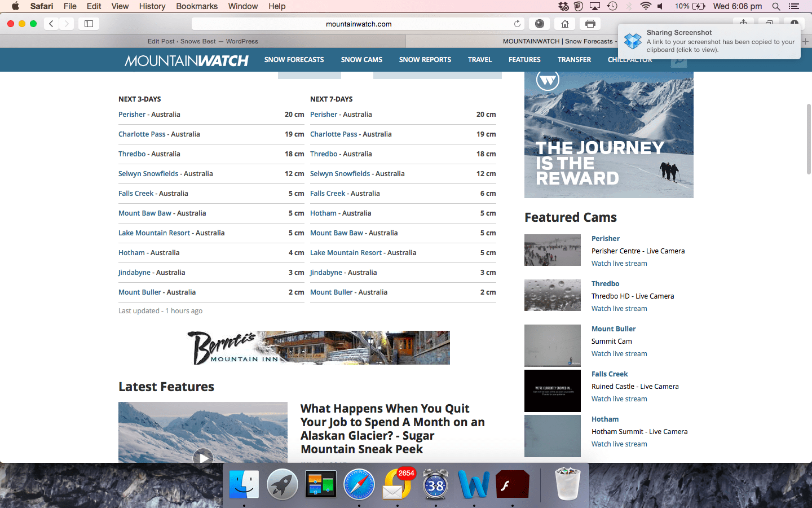Click the mountainwatch.com address bar
The height and width of the screenshot is (508, 812).
click(359, 24)
